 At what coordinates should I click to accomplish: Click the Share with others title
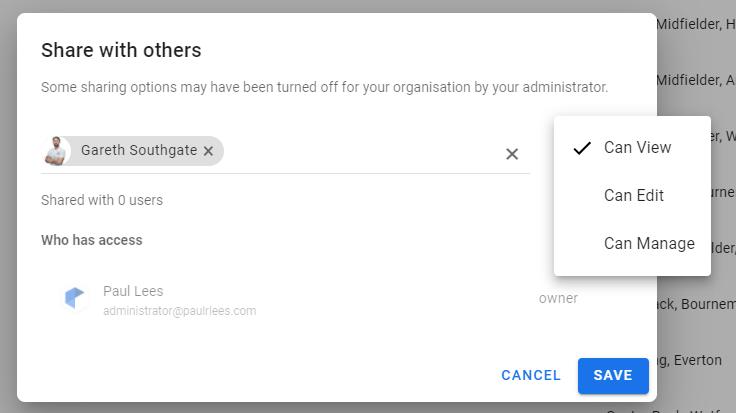121,50
